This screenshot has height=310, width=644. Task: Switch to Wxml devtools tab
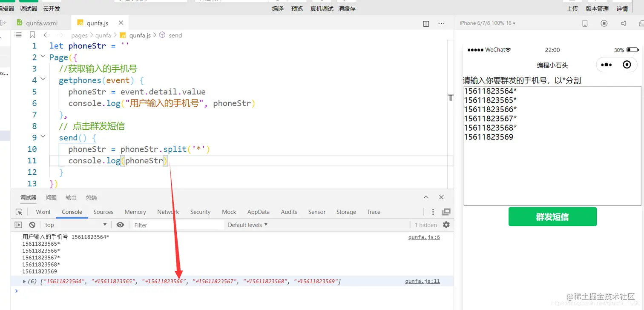click(43, 212)
